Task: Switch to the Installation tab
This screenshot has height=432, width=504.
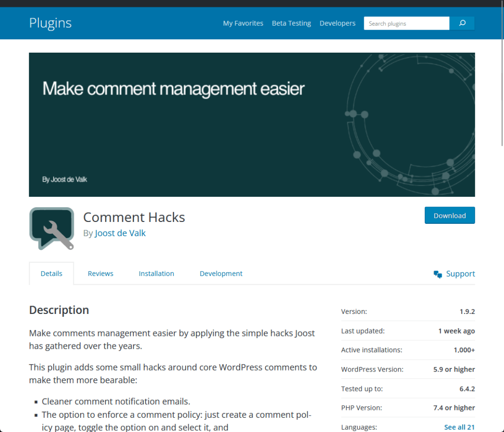Action: pyautogui.click(x=156, y=274)
